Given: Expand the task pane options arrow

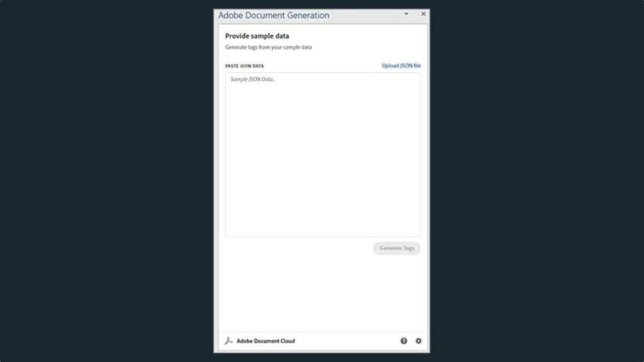Looking at the screenshot, I should [406, 14].
